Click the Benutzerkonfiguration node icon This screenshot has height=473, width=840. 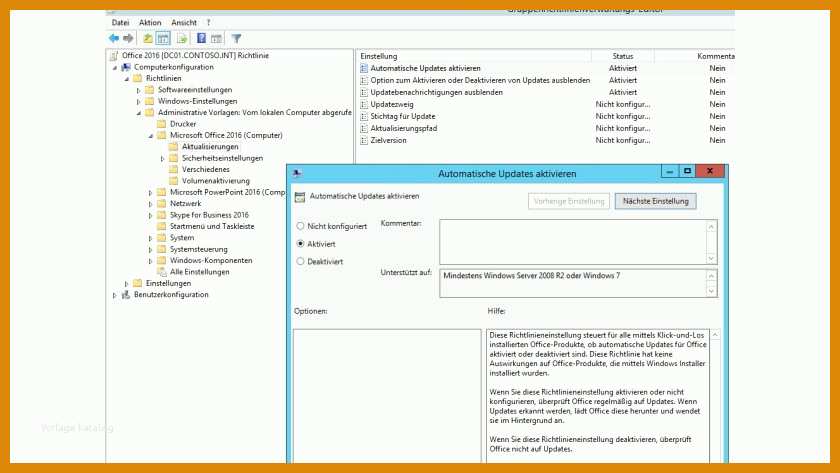click(x=126, y=295)
